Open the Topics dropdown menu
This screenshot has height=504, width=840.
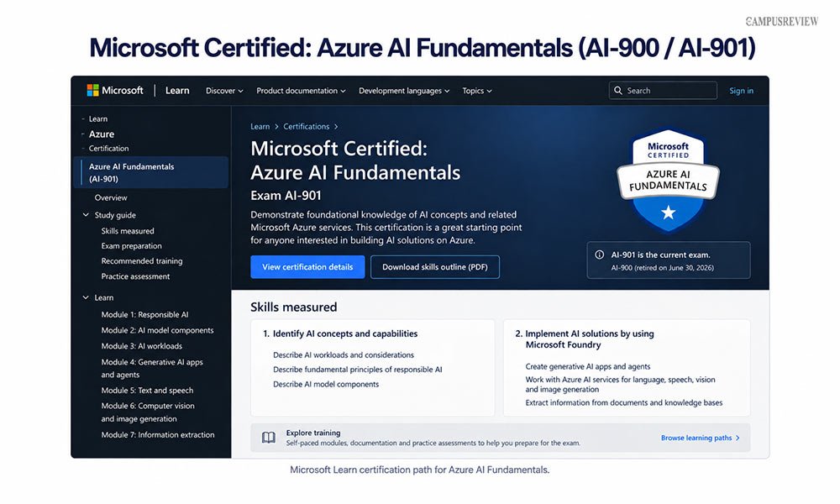(x=477, y=91)
